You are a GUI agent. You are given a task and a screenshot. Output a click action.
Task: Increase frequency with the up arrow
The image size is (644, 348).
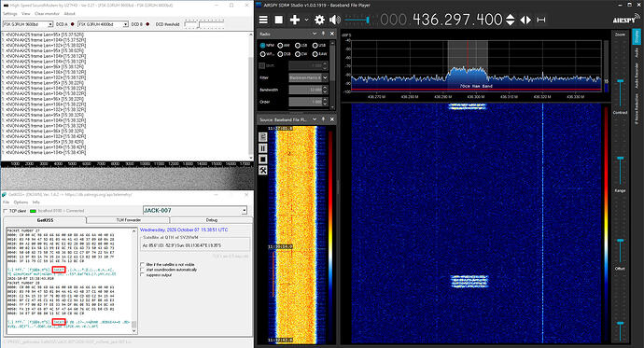tap(511, 17)
